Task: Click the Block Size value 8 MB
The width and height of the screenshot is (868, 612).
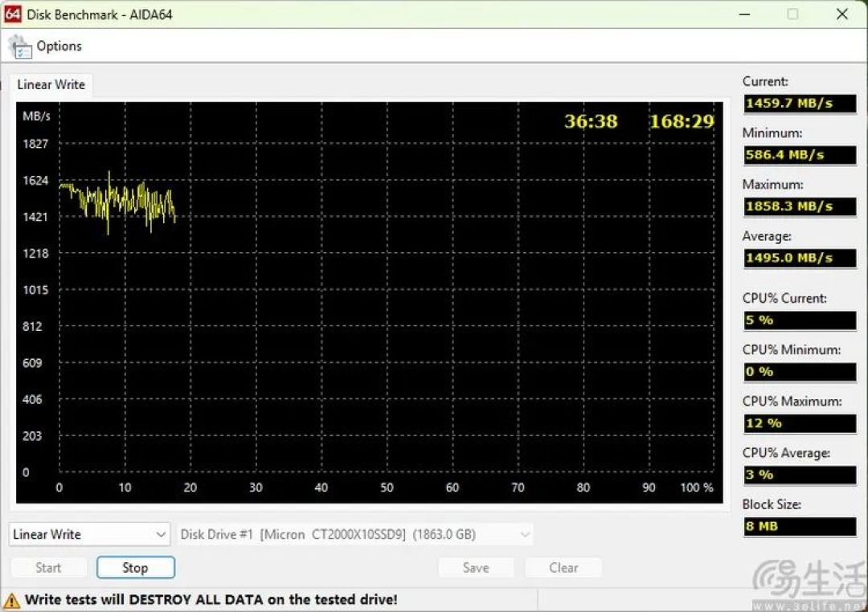Action: [x=799, y=526]
